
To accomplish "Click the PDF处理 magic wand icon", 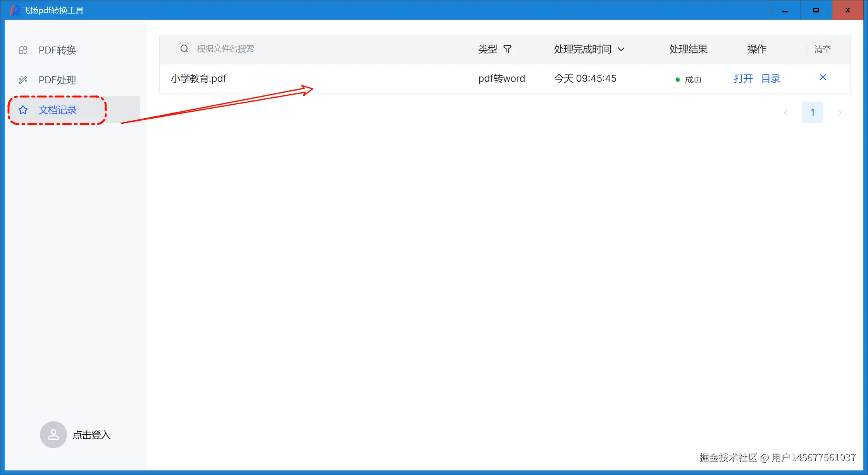I will (23, 80).
